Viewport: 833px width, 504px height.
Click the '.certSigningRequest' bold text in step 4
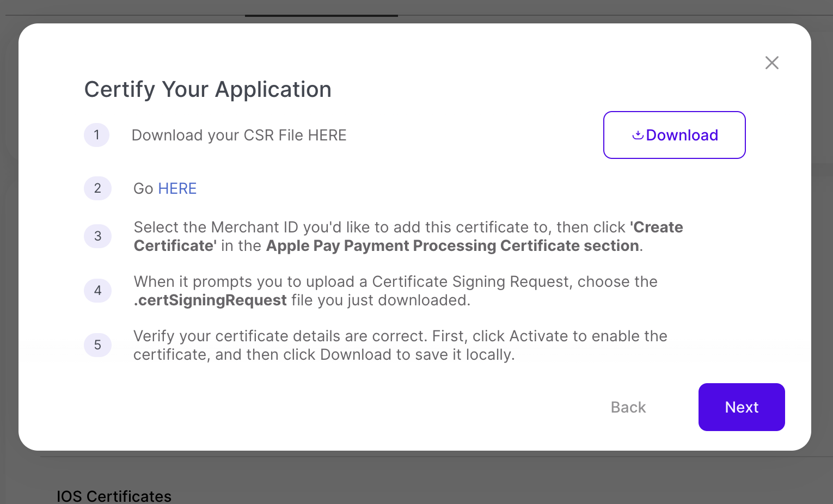210,300
